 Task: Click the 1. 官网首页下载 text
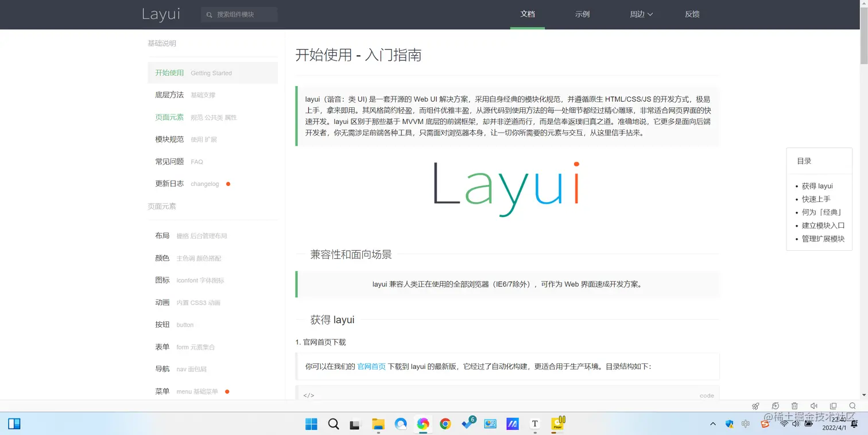tap(320, 342)
